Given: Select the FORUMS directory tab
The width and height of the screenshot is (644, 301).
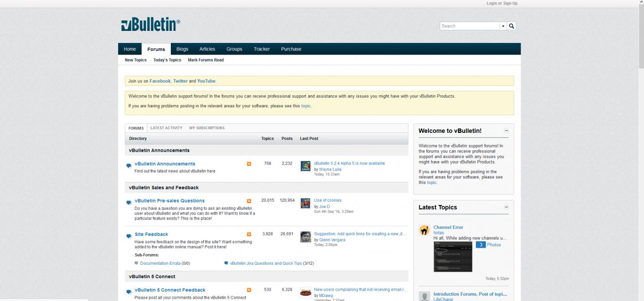Looking at the screenshot, I should click(x=136, y=128).
